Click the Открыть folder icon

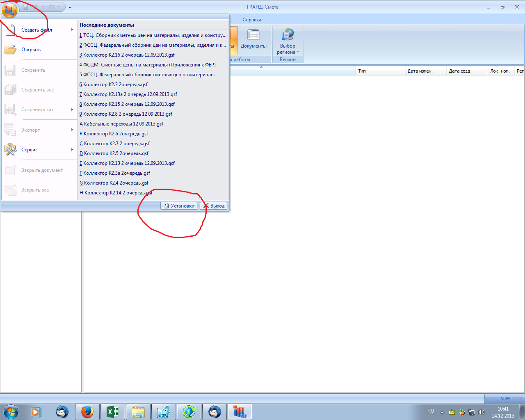[10, 50]
